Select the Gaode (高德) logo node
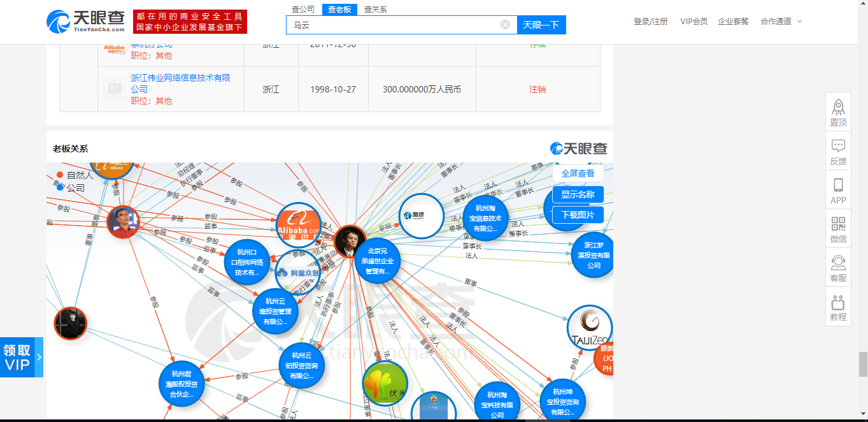Screen dimensions: 868x422 pyautogui.click(x=421, y=216)
